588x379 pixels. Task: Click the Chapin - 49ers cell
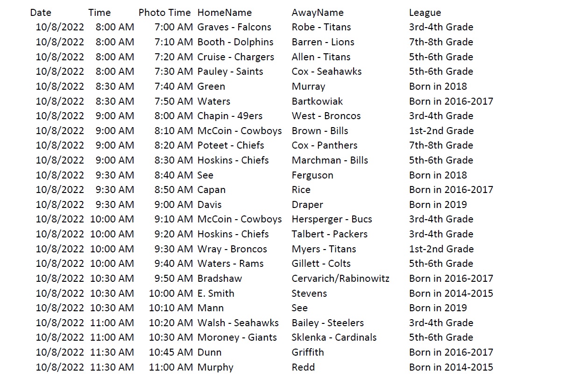click(x=230, y=116)
